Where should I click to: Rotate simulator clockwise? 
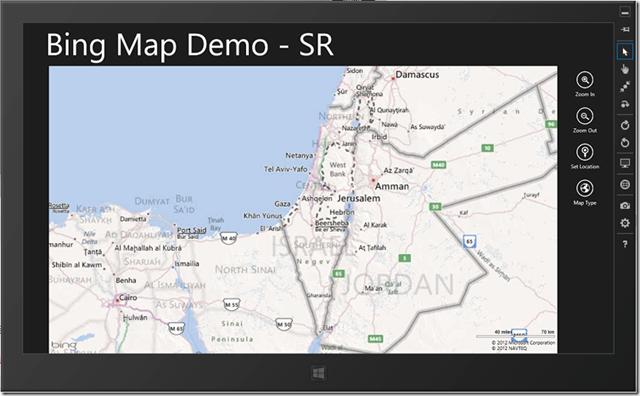[625, 125]
